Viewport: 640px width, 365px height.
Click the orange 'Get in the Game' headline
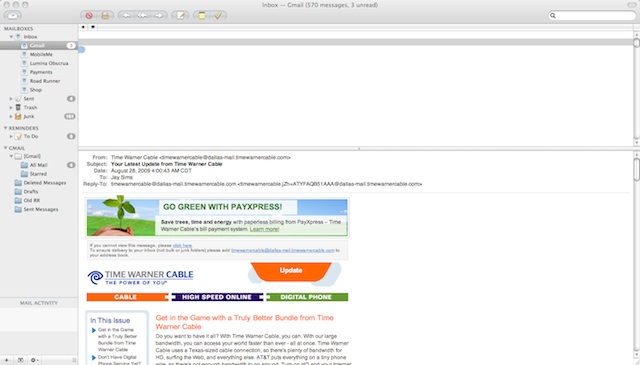244,322
